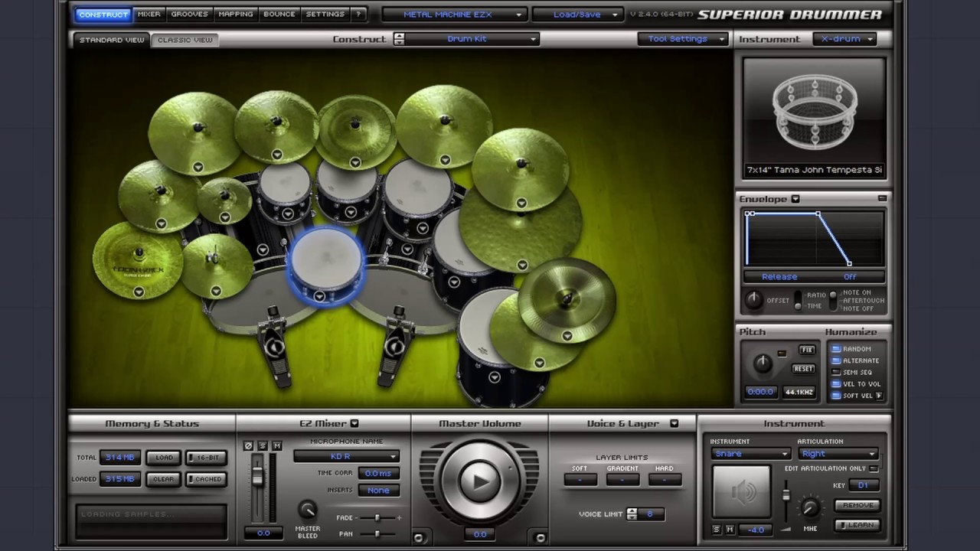Solo the instrument in Instrument panel
The height and width of the screenshot is (551, 980).
(x=717, y=530)
